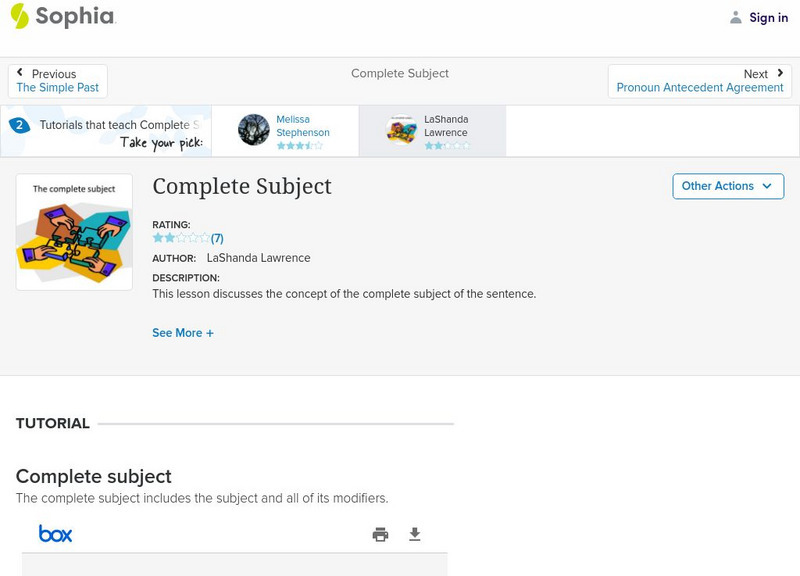This screenshot has width=800, height=576.
Task: Click the print icon in Box viewer
Action: click(x=380, y=535)
